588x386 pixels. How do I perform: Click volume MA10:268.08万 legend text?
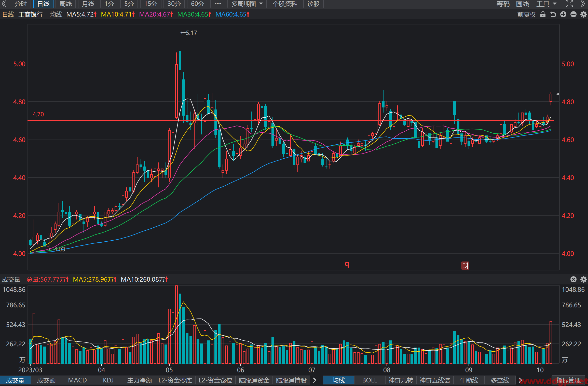click(144, 279)
